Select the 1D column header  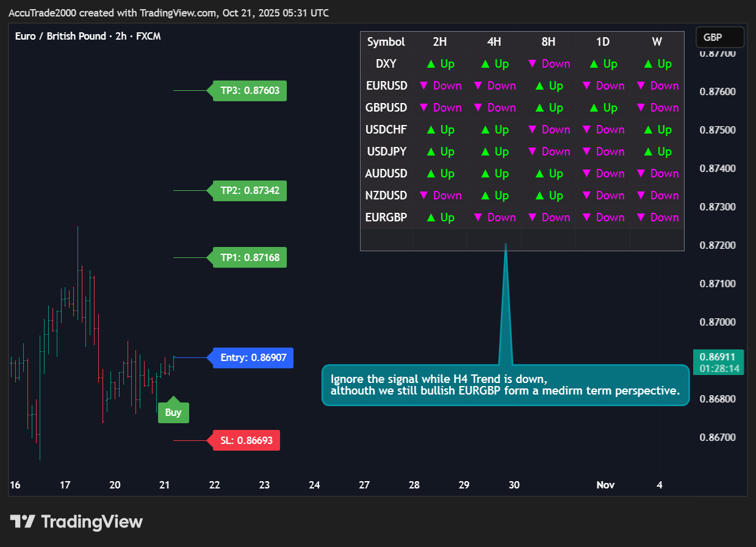point(603,42)
